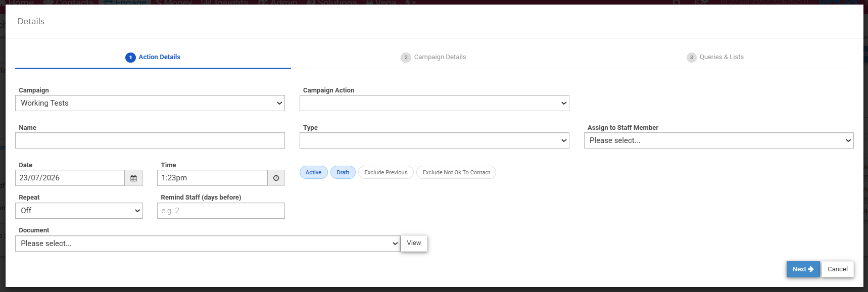Open the Document dropdown
868x292 pixels.
point(208,244)
